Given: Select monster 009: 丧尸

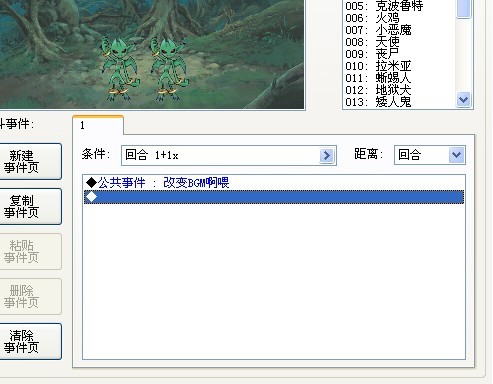Looking at the screenshot, I should (399, 54).
